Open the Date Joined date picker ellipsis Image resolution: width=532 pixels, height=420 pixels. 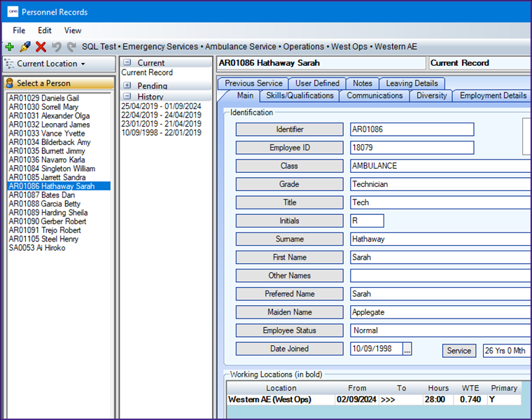407,349
